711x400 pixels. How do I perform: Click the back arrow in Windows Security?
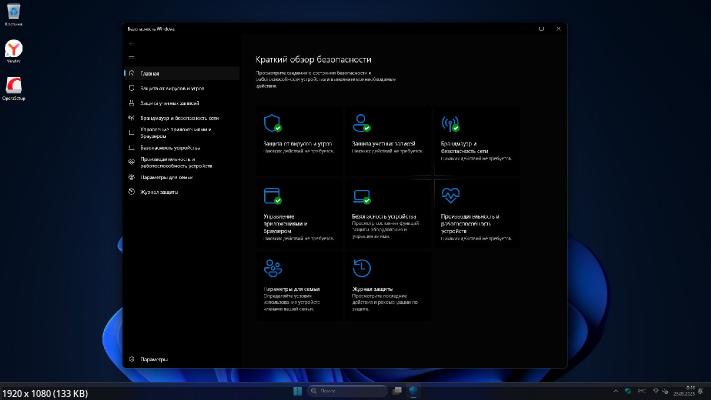(x=131, y=44)
